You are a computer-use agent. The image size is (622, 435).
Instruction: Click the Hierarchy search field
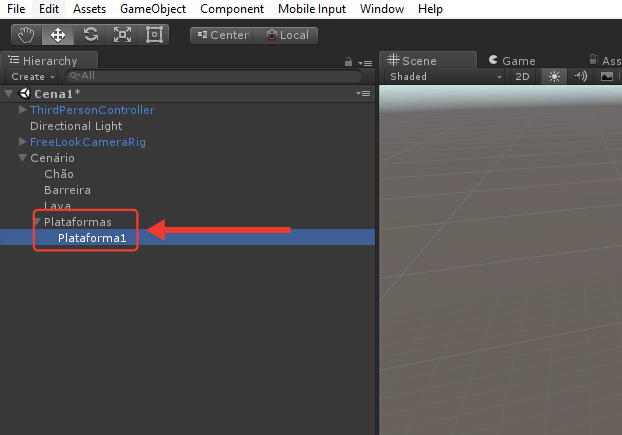(214, 76)
